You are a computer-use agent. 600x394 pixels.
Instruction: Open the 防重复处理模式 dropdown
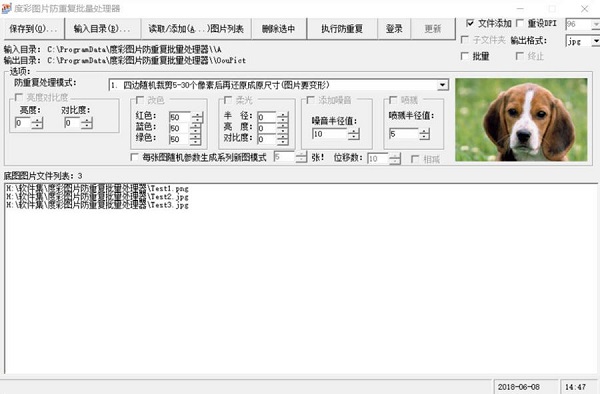[443, 85]
